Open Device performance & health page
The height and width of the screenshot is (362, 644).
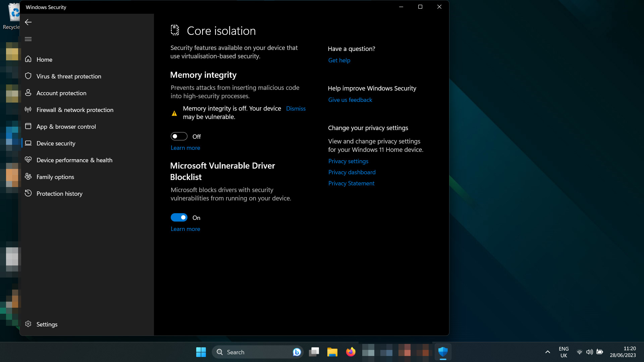(87, 160)
